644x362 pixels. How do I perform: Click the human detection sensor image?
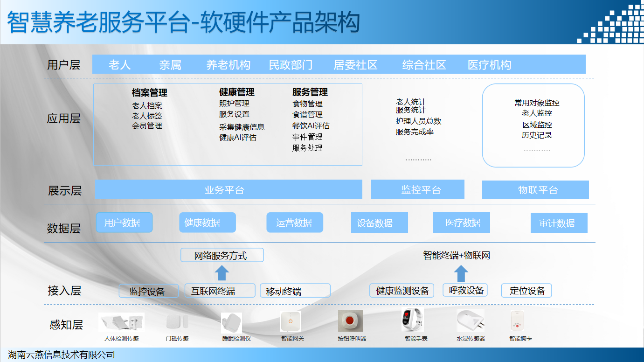pyautogui.click(x=121, y=322)
